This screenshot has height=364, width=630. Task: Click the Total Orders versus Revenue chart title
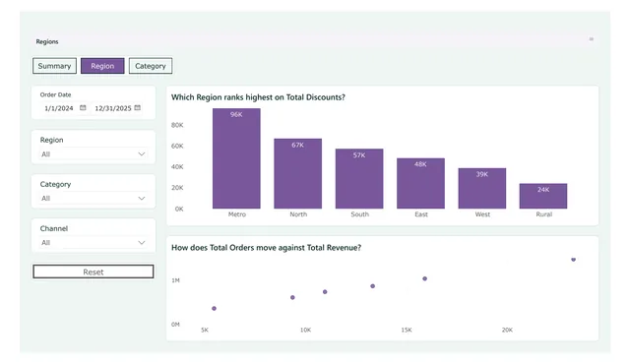(266, 248)
